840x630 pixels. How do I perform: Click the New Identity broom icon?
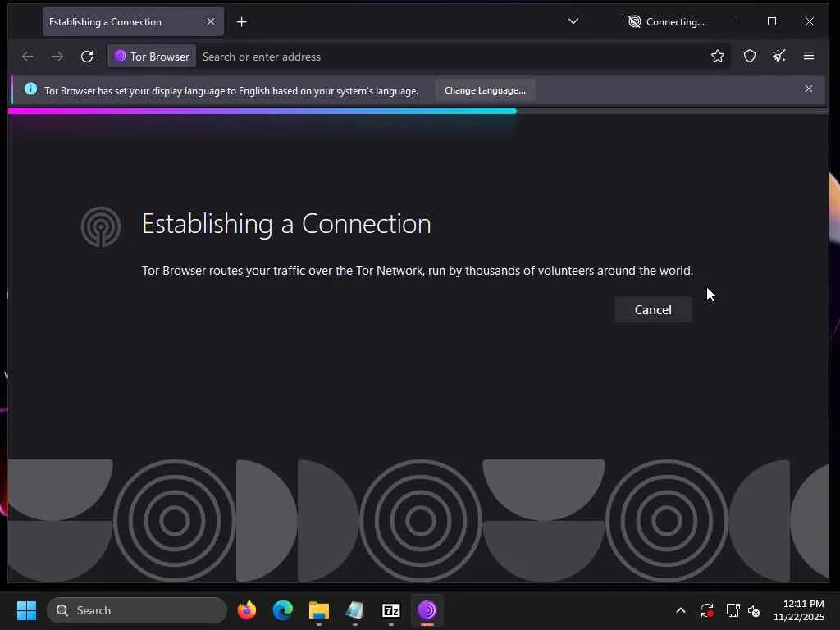(x=779, y=56)
